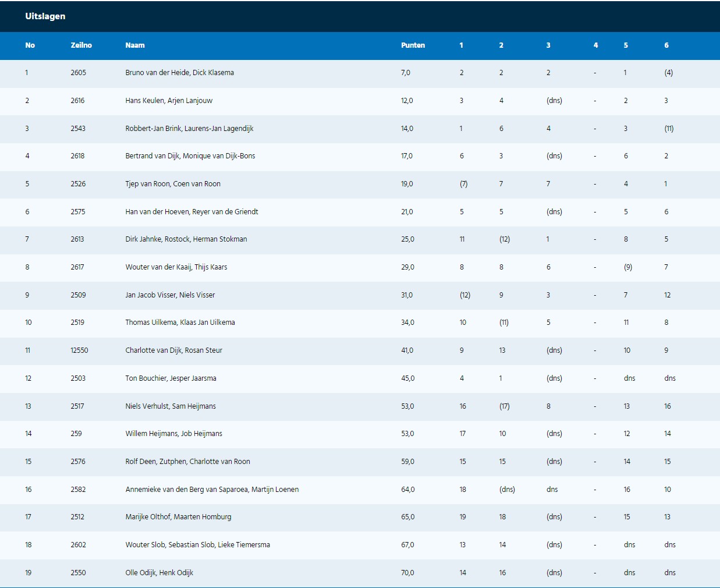The image size is (720, 588).
Task: Click the Uitslagen heading
Action: [45, 16]
